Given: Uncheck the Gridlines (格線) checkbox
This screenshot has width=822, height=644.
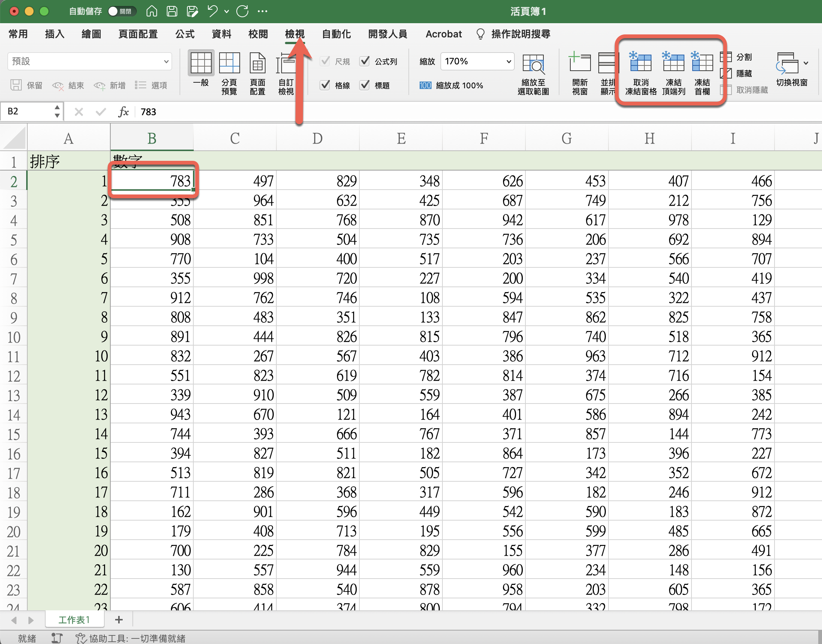Looking at the screenshot, I should click(x=325, y=85).
